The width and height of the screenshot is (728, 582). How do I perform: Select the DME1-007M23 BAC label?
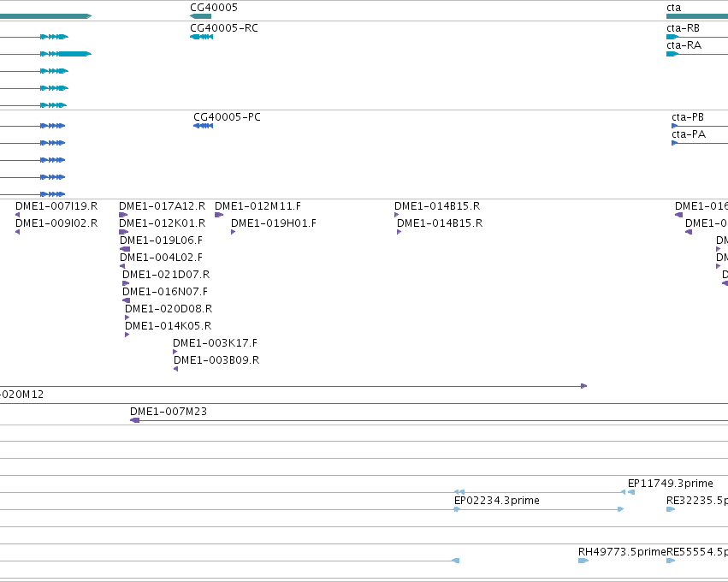point(168,412)
